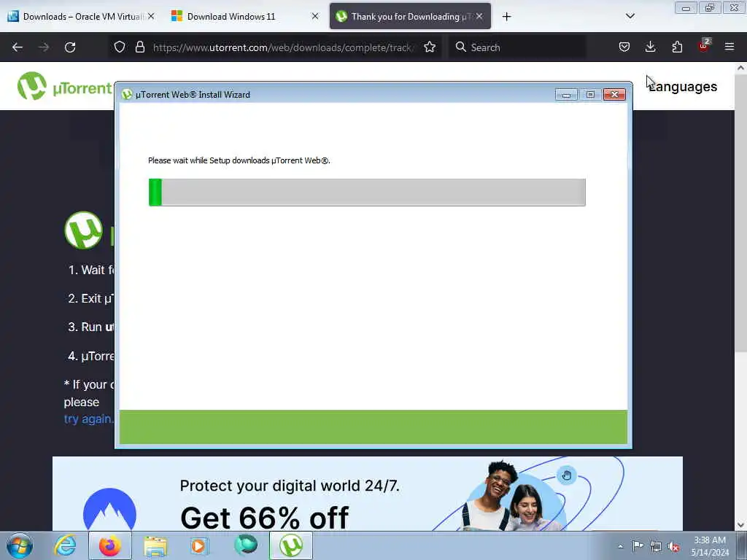Click the network icon in system tray

point(656,546)
